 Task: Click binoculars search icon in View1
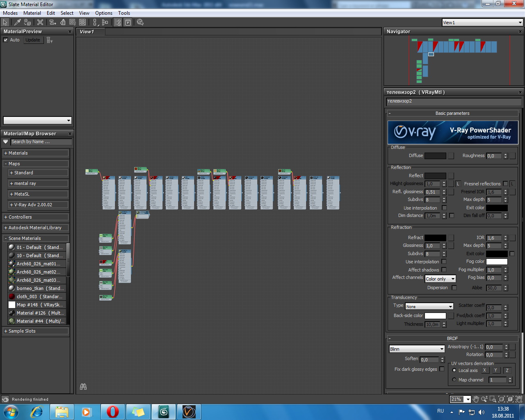tap(83, 386)
